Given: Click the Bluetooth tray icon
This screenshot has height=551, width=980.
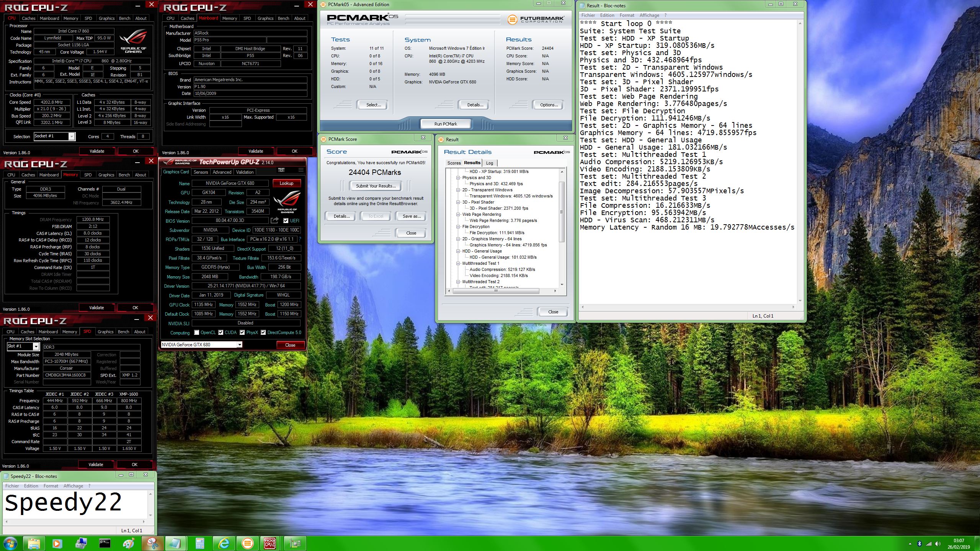Looking at the screenshot, I should click(920, 544).
